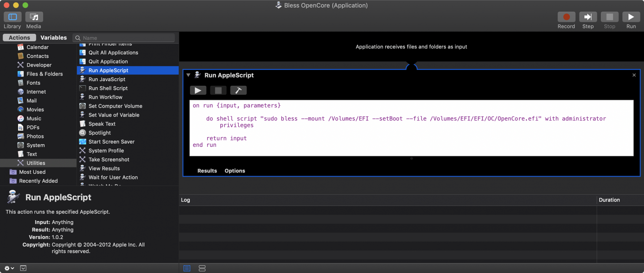
Task: Select the Contacts library category
Action: (38, 56)
